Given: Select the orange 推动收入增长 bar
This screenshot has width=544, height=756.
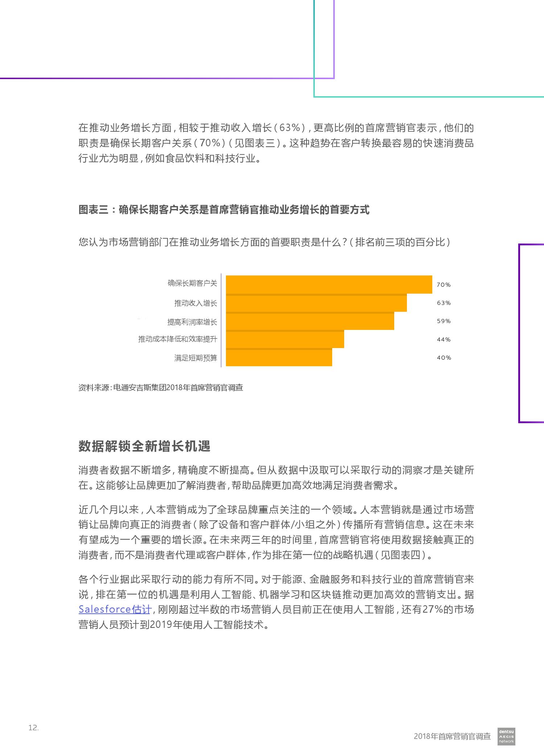Looking at the screenshot, I should (316, 303).
